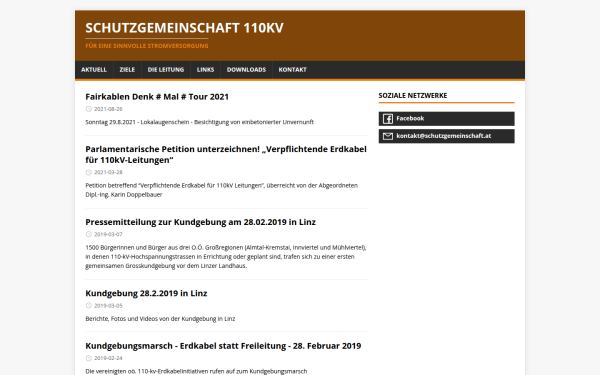Click the date text 2019-02-24
600x375 pixels.
tap(108, 359)
